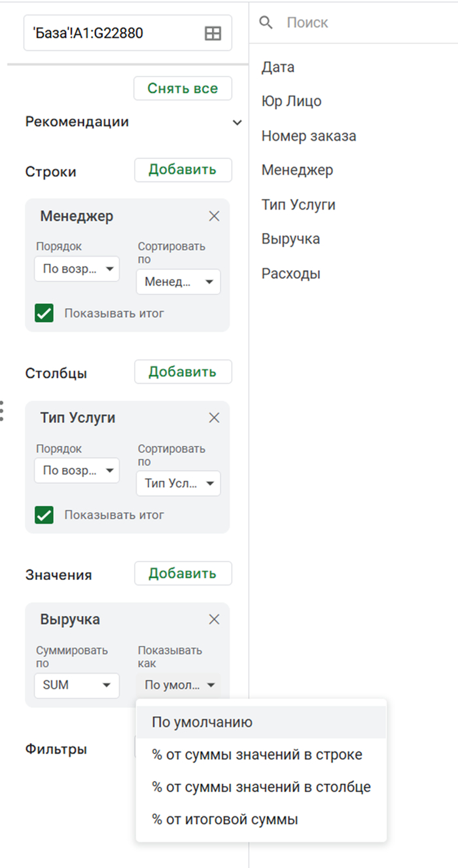
Task: Select the % от итоговой суммы option
Action: pyautogui.click(x=216, y=820)
